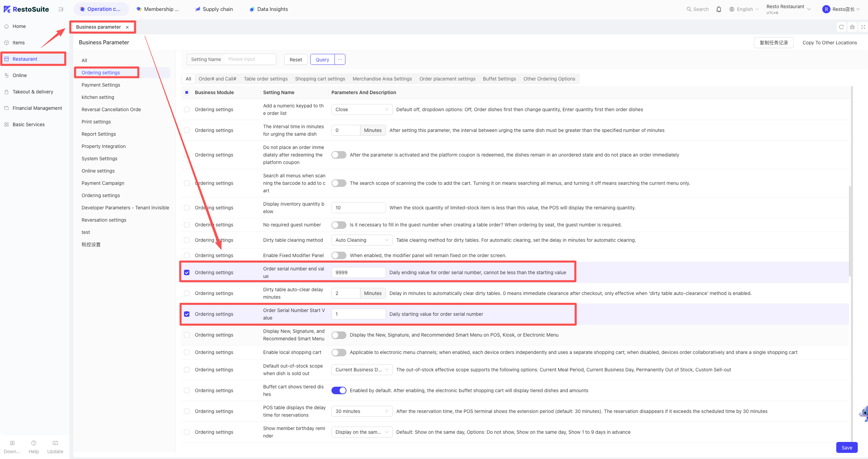Open the numeric keypad Close dropdown
868x459 pixels.
pyautogui.click(x=362, y=109)
